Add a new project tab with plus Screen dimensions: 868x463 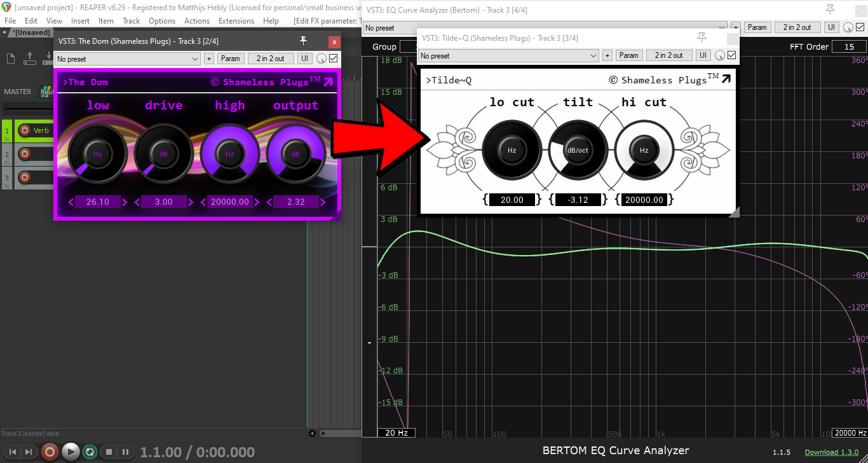click(x=4, y=32)
